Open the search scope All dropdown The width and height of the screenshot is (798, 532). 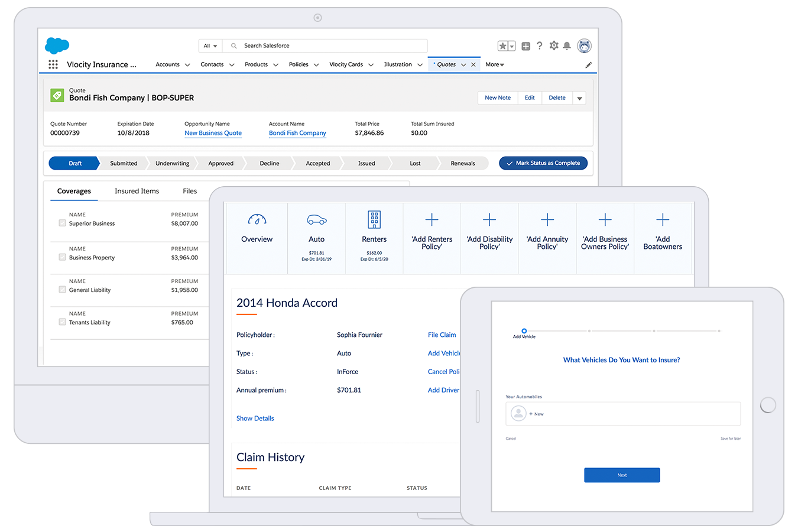click(210, 46)
